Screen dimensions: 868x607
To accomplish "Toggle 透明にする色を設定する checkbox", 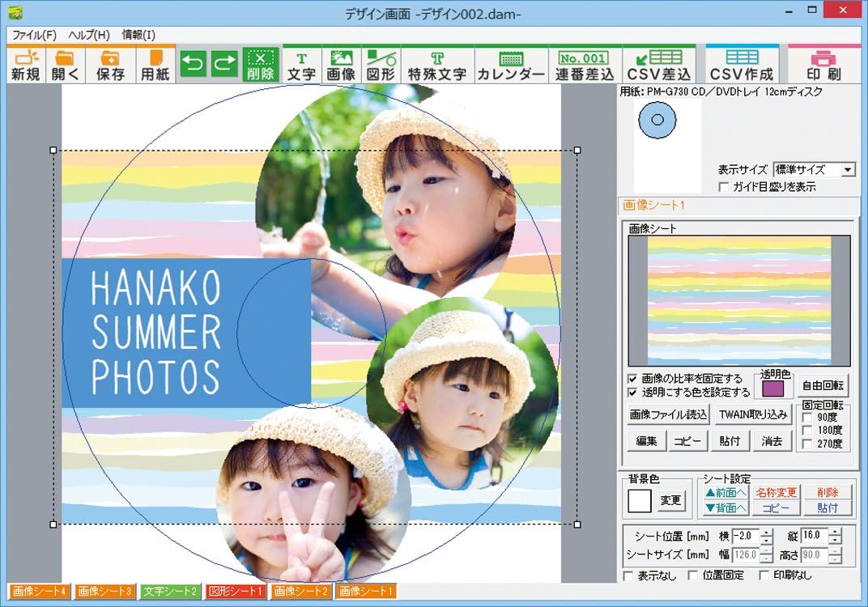I will (x=632, y=393).
